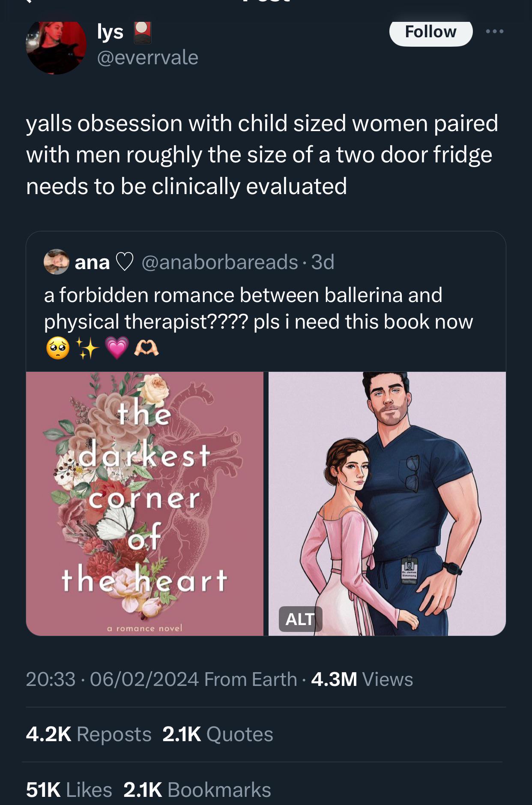Open the three-dot more options menu
Viewport: 532px width, 805px height.
click(x=495, y=31)
